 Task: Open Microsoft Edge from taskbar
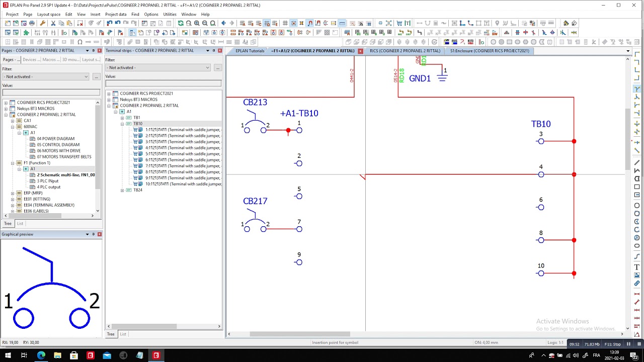(x=41, y=355)
